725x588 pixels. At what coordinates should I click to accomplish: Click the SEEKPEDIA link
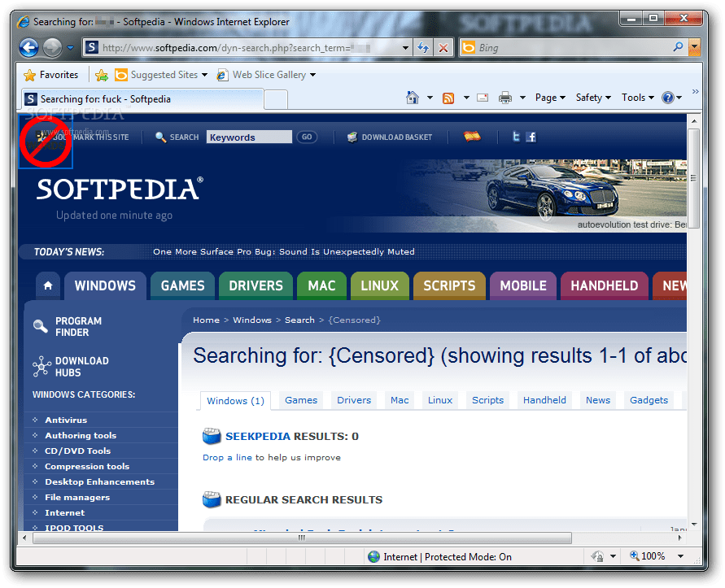258,437
